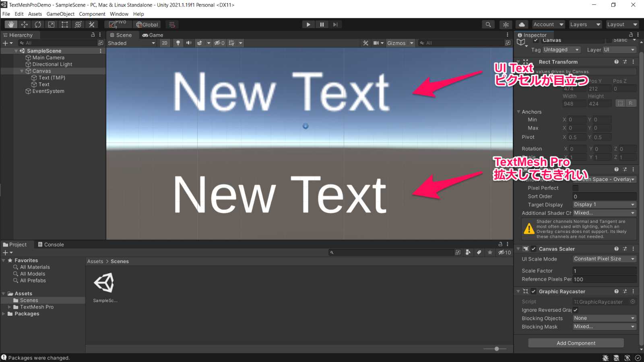Open Graphic Raycaster preset selector
The image size is (644, 362).
click(625, 292)
